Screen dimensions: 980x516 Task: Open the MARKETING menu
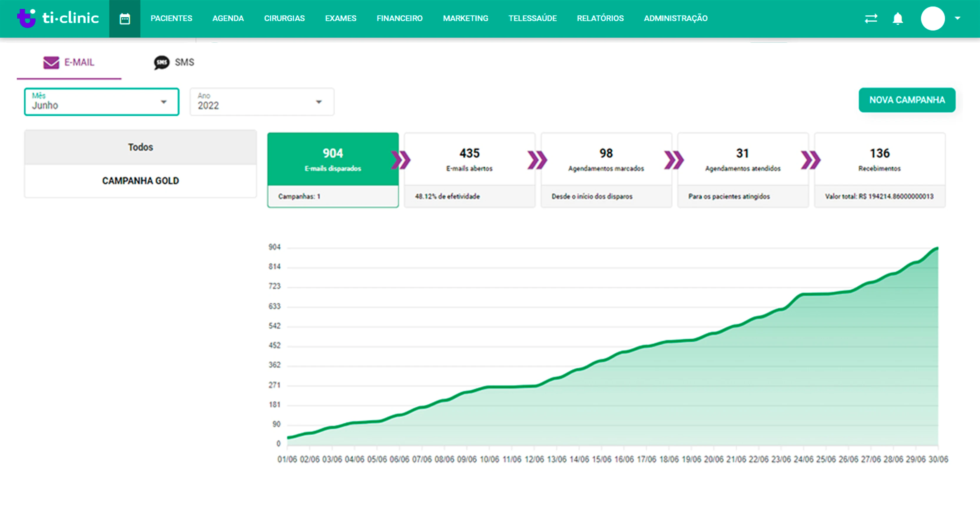(465, 18)
